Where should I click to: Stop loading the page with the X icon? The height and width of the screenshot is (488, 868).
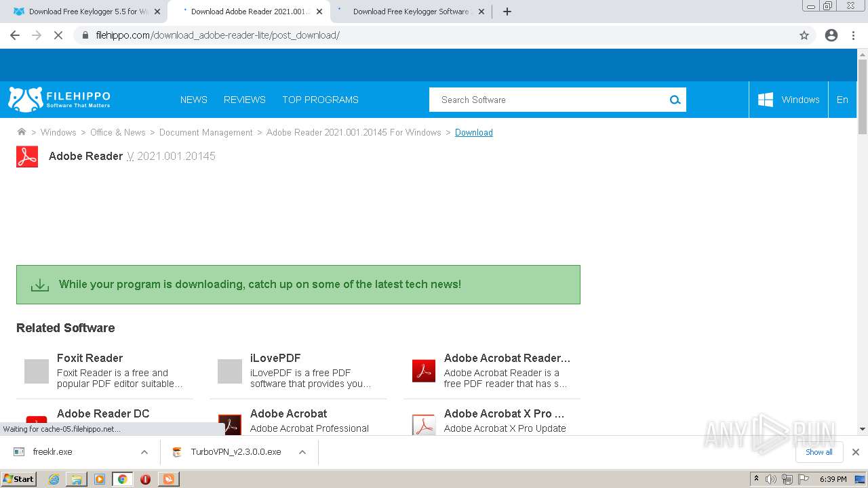point(58,35)
